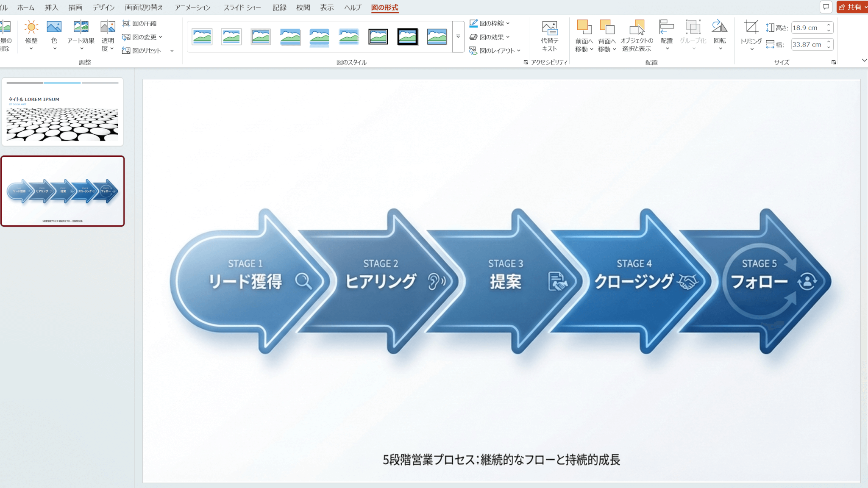868x488 pixels.
Task: Click the 修整 (Corrections) sun icon
Action: click(x=31, y=28)
